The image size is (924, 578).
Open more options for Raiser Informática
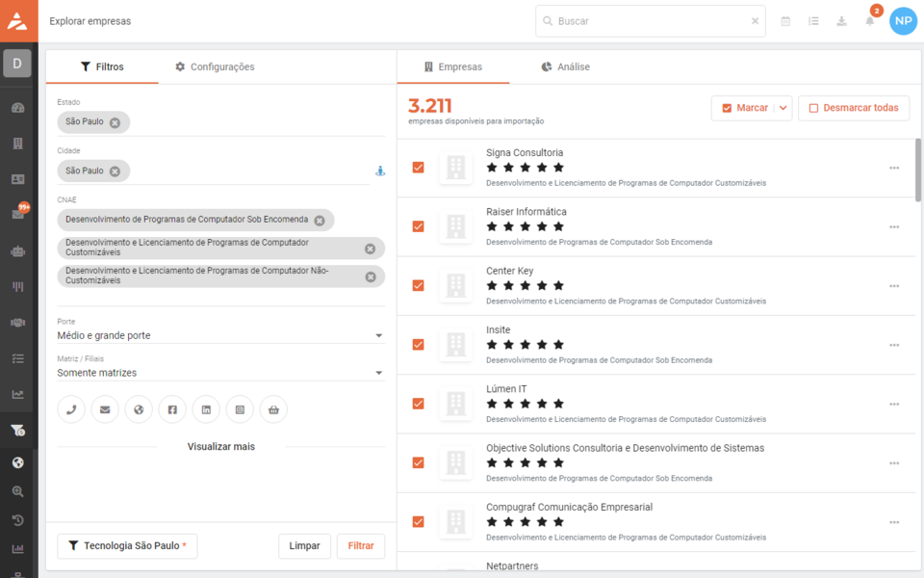tap(894, 227)
